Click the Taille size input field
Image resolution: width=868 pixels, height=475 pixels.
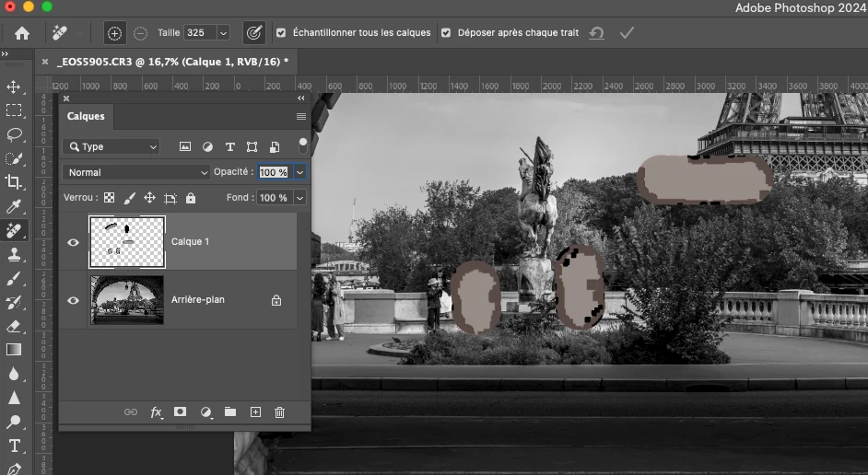tap(200, 32)
